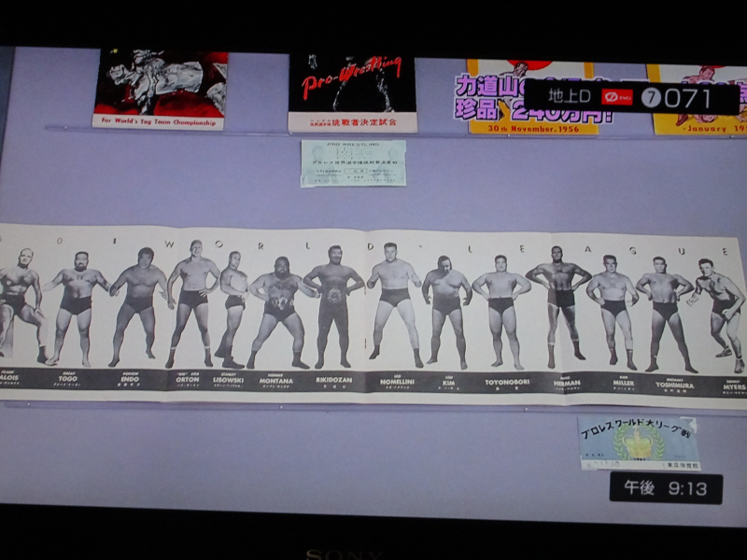
Task: Click the MYERS name label
Action: tap(734, 387)
